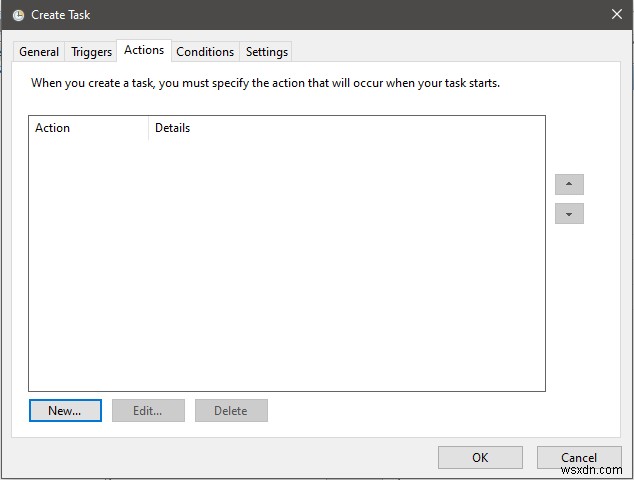
Task: Click the Create Task title bar text
Action: tap(61, 15)
